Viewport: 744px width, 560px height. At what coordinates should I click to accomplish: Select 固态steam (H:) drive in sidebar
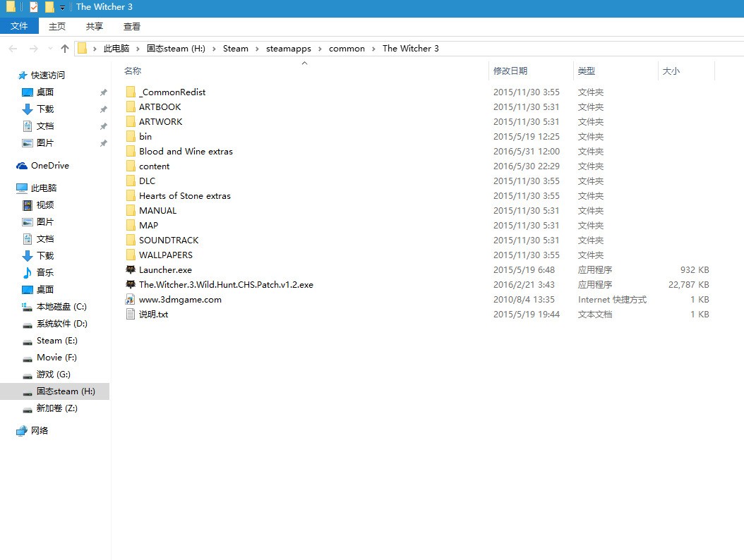pyautogui.click(x=55, y=391)
